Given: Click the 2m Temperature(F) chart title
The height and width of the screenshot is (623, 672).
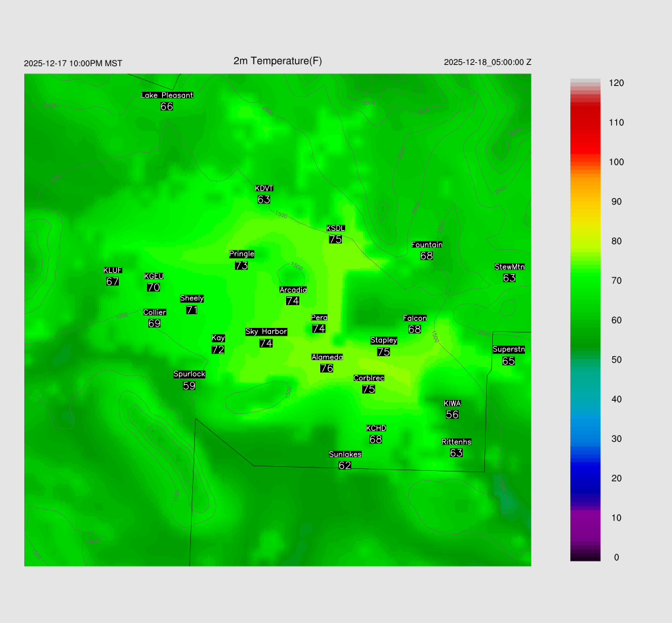Looking at the screenshot, I should [278, 61].
